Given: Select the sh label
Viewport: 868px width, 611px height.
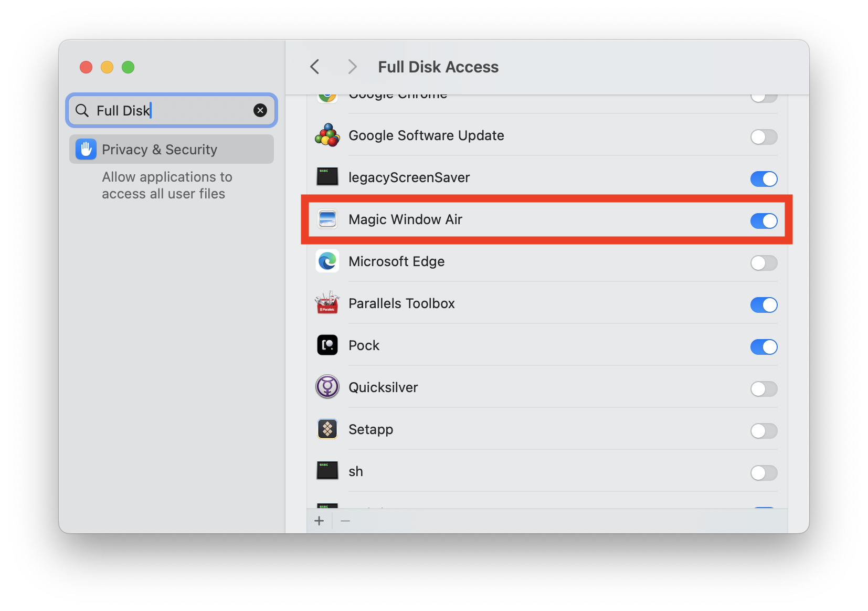Looking at the screenshot, I should tap(356, 471).
